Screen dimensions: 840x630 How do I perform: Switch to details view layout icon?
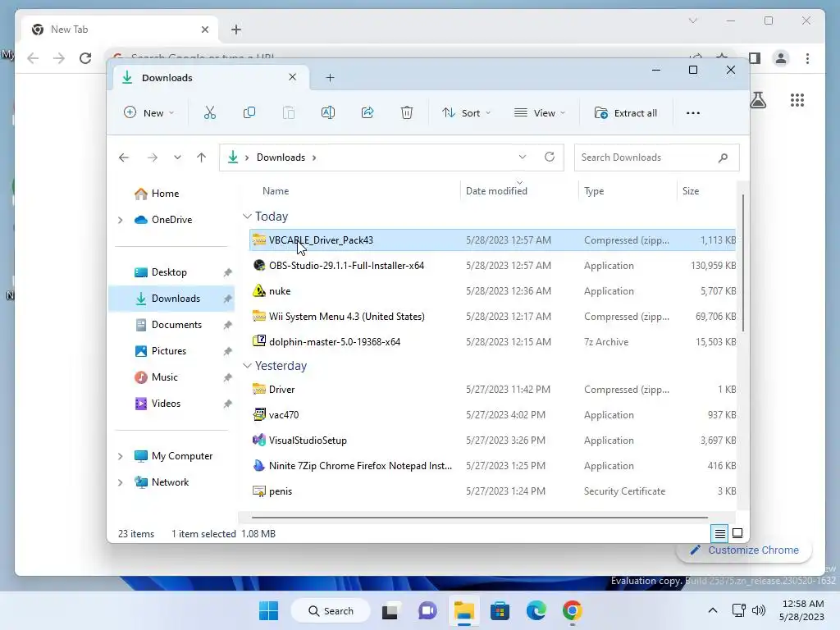point(719,533)
